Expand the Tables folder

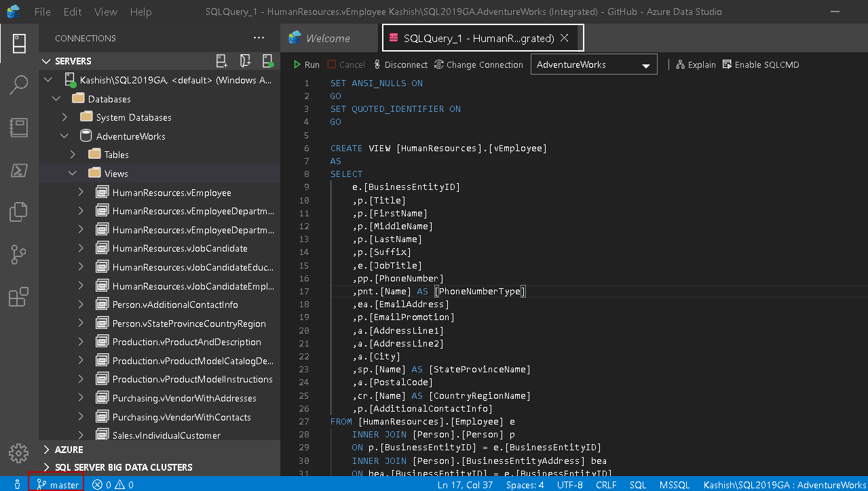[73, 155]
